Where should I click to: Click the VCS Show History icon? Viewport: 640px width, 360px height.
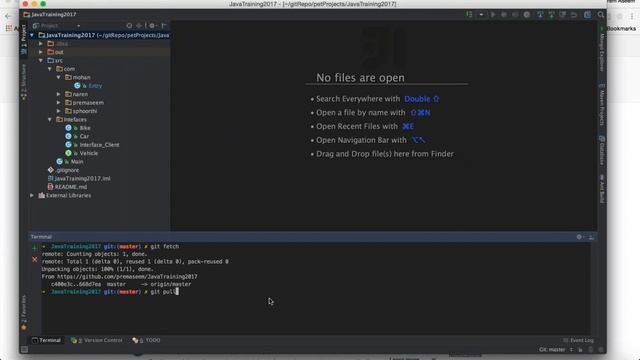[563, 15]
